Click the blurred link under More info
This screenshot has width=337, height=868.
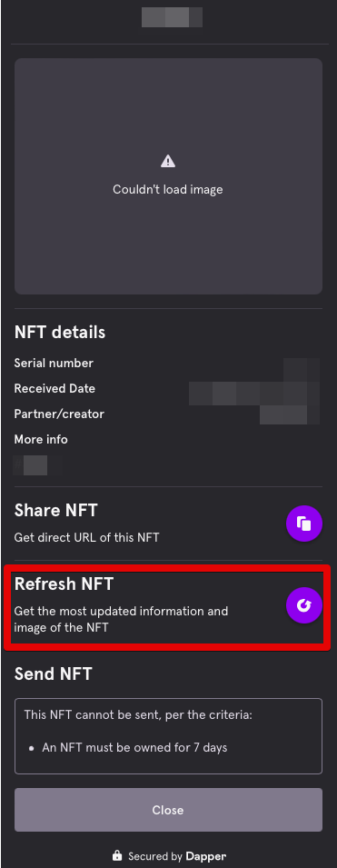tap(37, 465)
